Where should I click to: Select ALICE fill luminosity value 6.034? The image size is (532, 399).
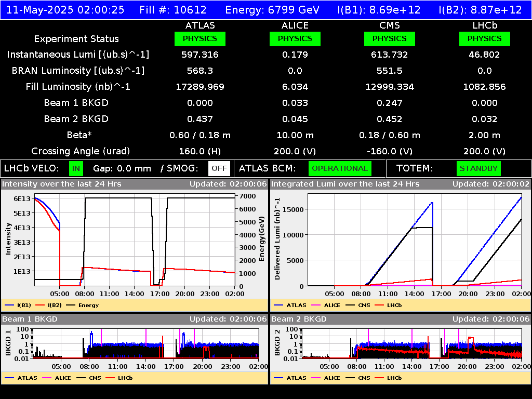295,87
